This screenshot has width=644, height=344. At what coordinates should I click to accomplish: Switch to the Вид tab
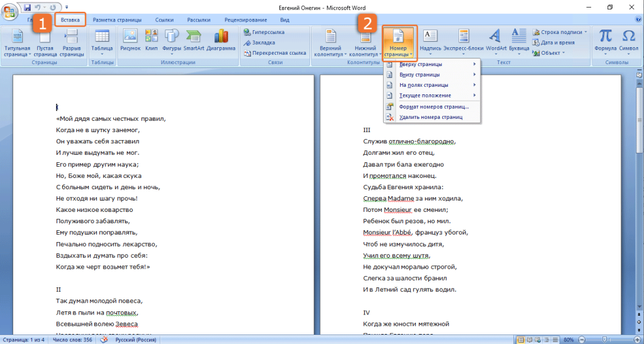(285, 19)
